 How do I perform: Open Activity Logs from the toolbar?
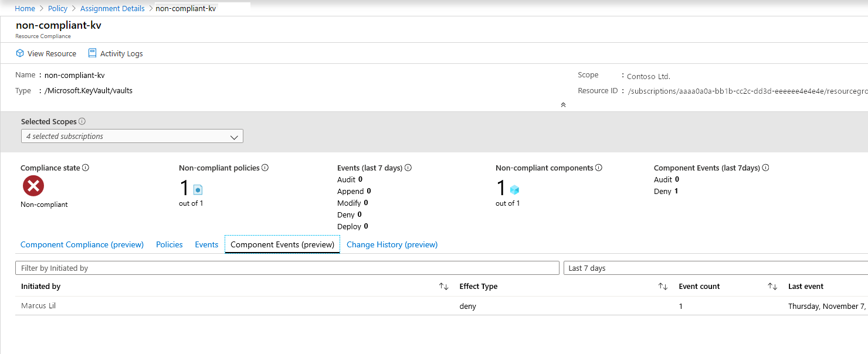115,53
